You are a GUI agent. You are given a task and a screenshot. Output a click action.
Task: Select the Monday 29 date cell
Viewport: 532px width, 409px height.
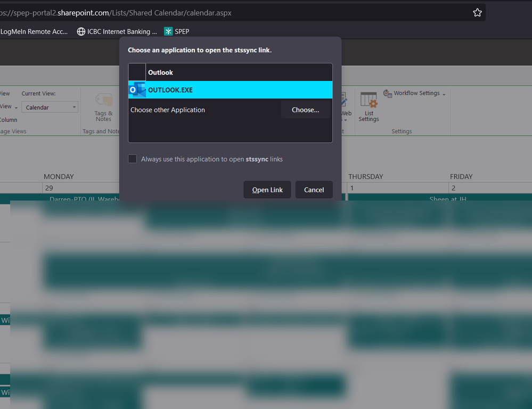81,188
